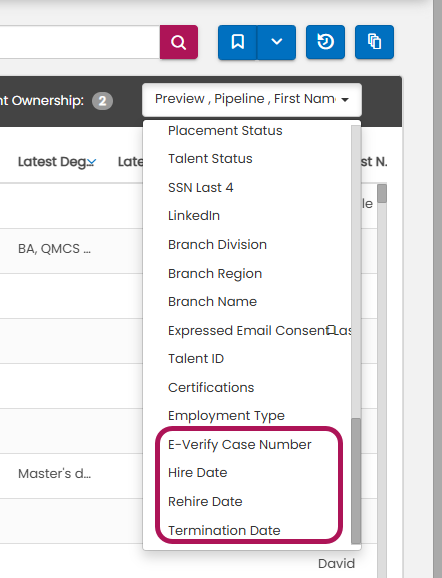442x578 pixels.
Task: Click the BA, QMCS degree cell
Action: [54, 249]
